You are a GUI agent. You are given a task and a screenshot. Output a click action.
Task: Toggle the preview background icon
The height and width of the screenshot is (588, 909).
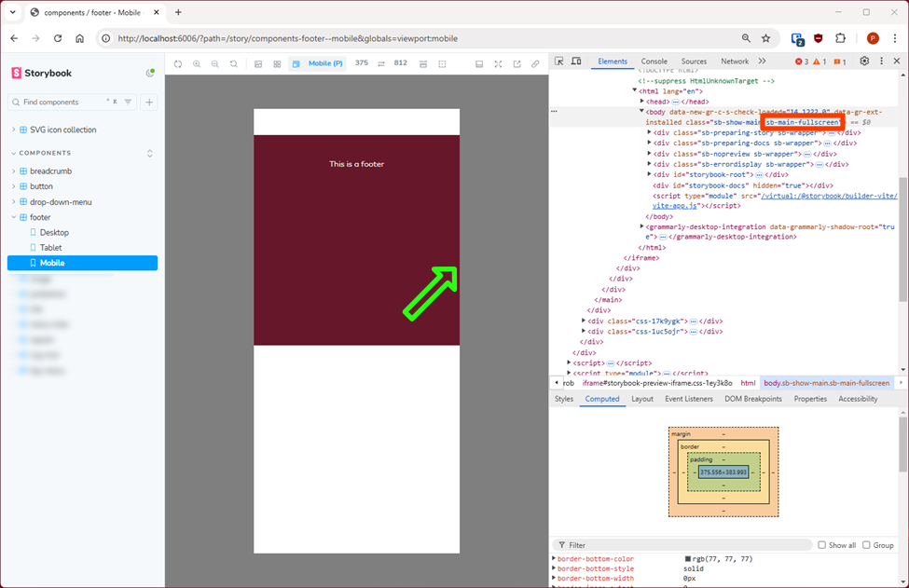click(x=258, y=63)
